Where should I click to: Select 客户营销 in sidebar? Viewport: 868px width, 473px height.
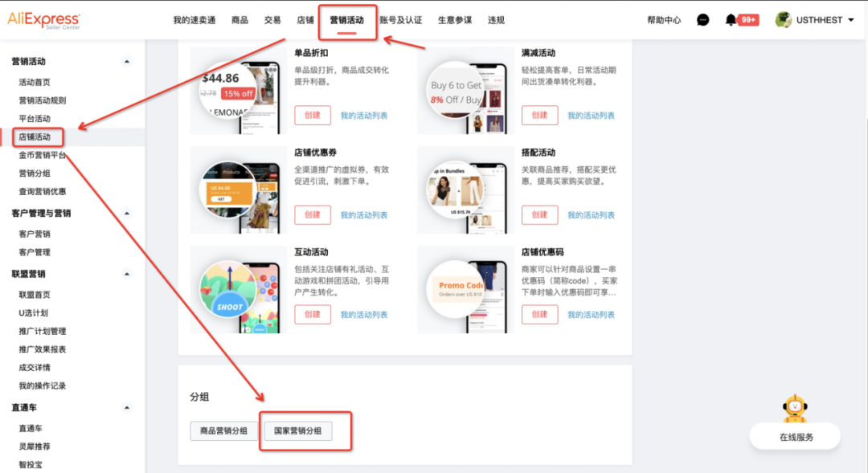pyautogui.click(x=35, y=234)
